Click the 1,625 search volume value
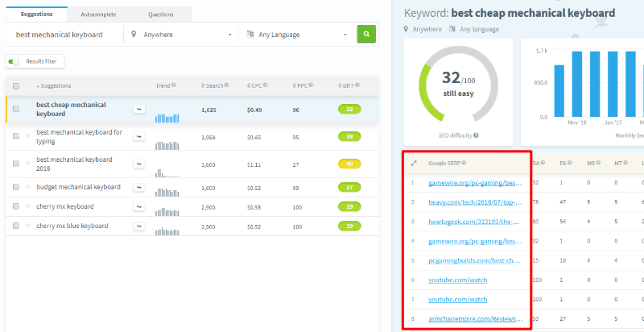Image resolution: width=644 pixels, height=332 pixels. pos(208,110)
